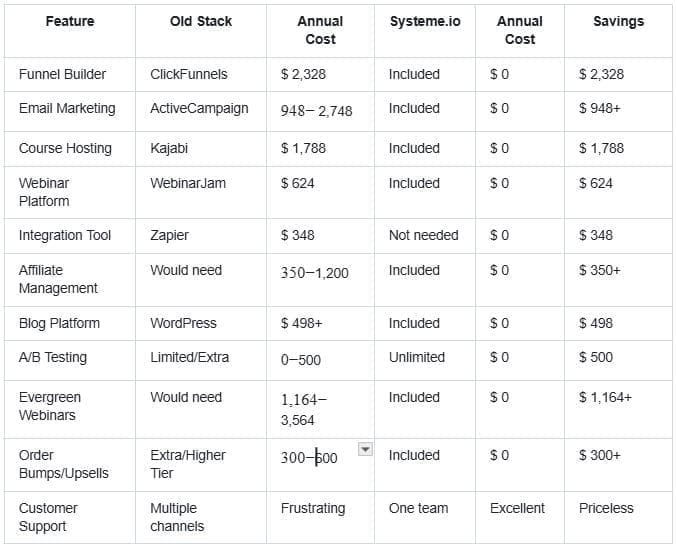Viewport: 677px width, 548px height.
Task: Click the Savings column header
Action: [618, 21]
